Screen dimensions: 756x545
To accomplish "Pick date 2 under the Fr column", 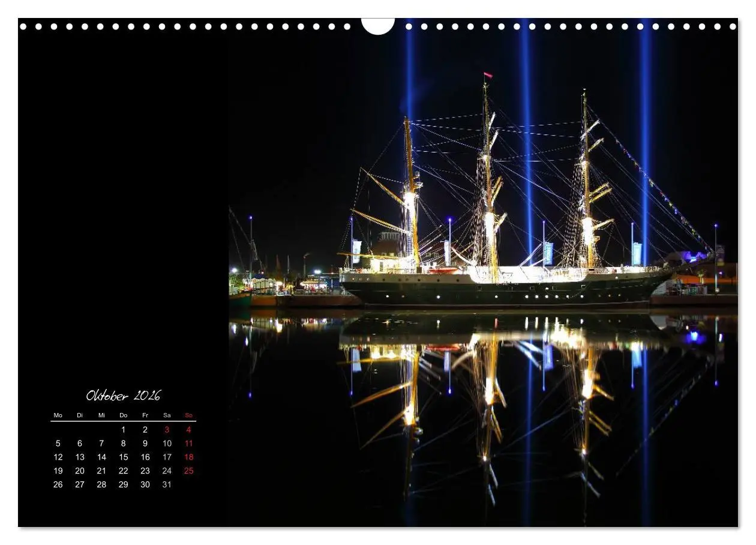I will 145,430.
